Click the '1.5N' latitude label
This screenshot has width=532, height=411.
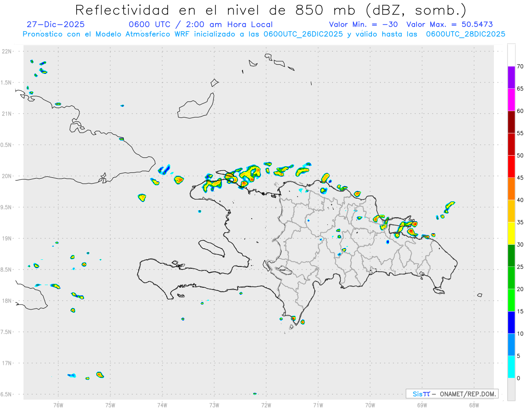[7, 82]
